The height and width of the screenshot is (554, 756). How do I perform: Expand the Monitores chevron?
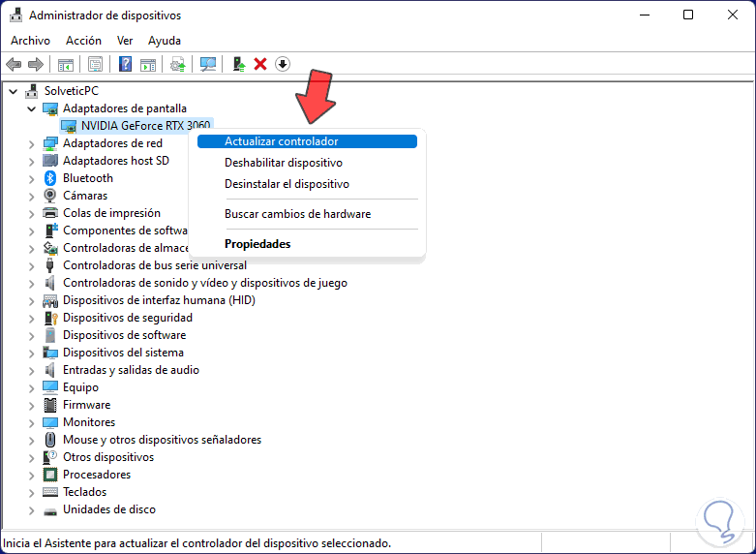tap(31, 422)
